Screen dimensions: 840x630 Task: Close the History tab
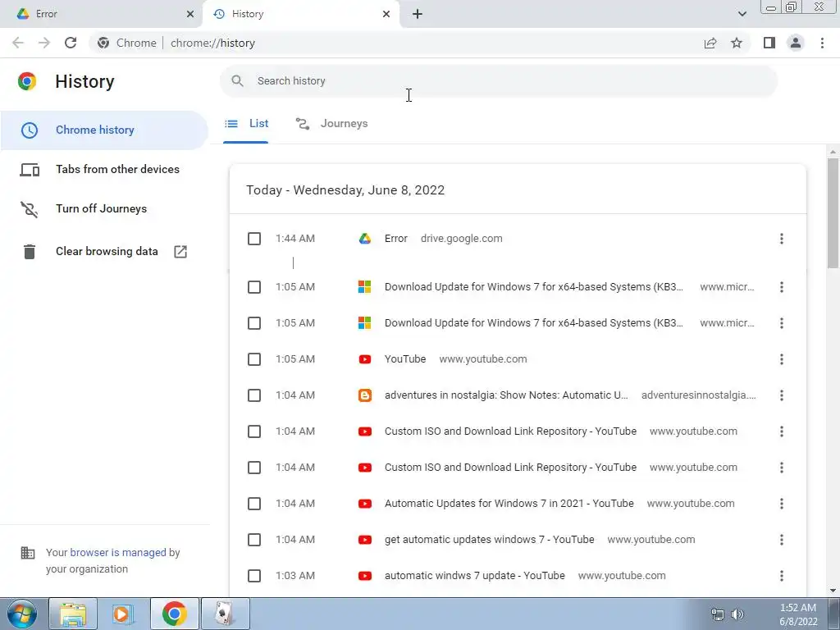pos(386,14)
